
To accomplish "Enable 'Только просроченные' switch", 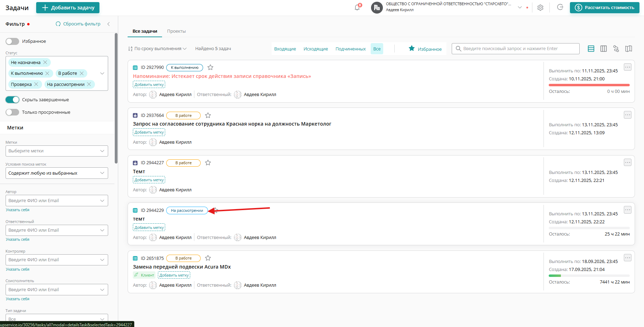I will click(x=12, y=112).
